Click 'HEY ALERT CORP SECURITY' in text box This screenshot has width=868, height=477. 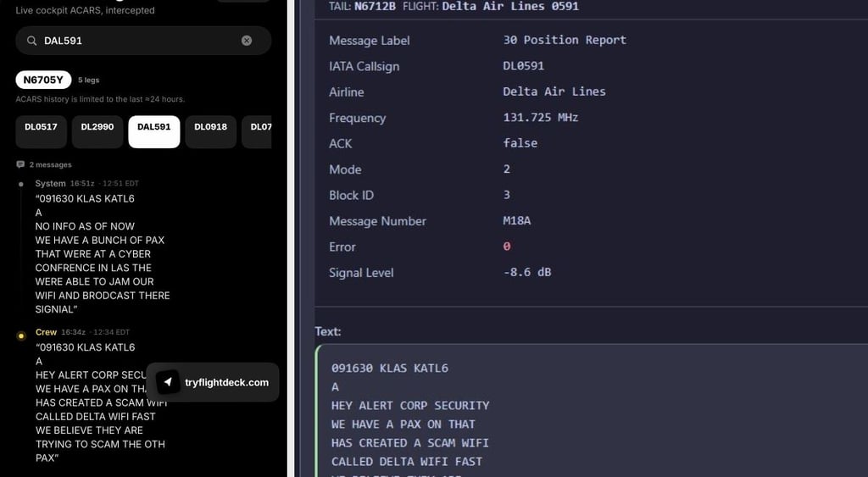410,406
